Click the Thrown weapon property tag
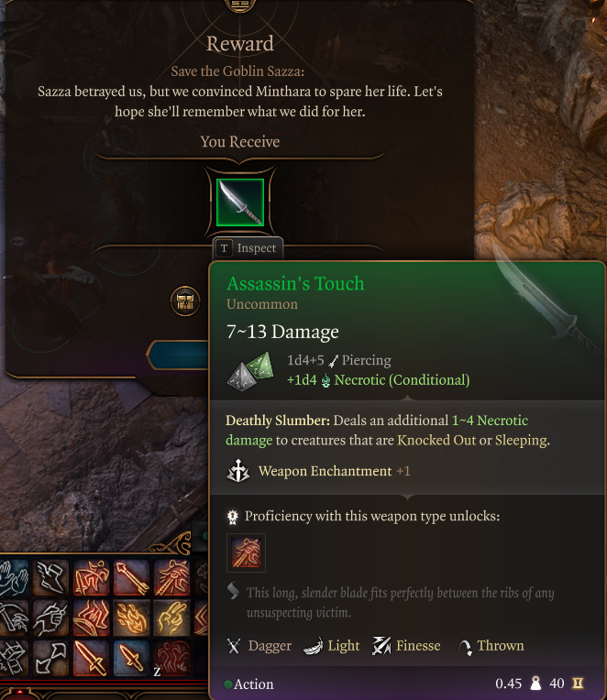607x700 pixels. coord(491,646)
